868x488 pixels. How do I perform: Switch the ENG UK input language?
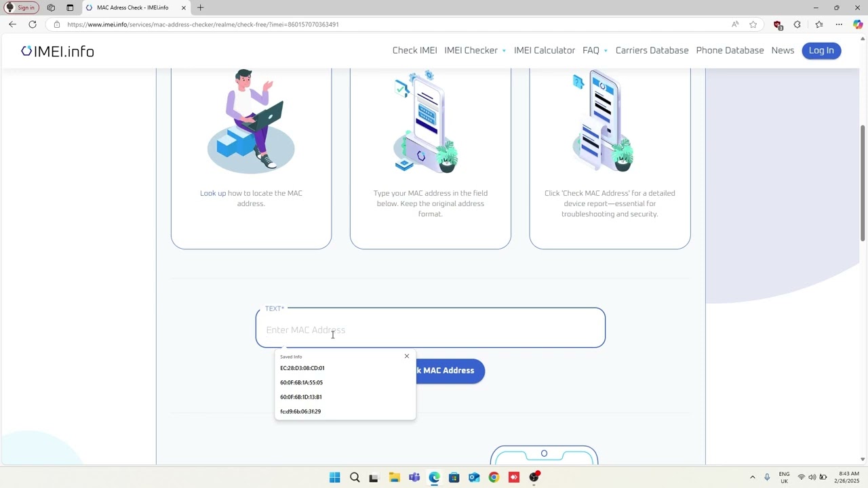click(784, 477)
